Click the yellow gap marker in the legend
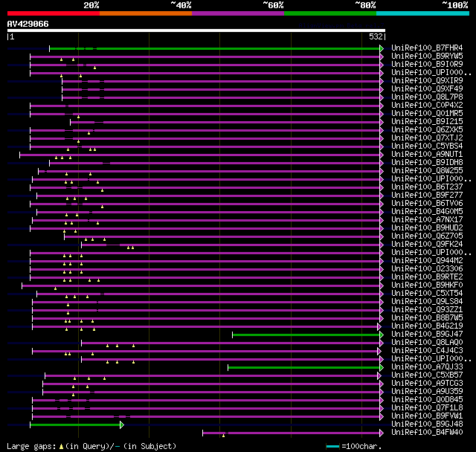476x452 pixels. (61, 447)
